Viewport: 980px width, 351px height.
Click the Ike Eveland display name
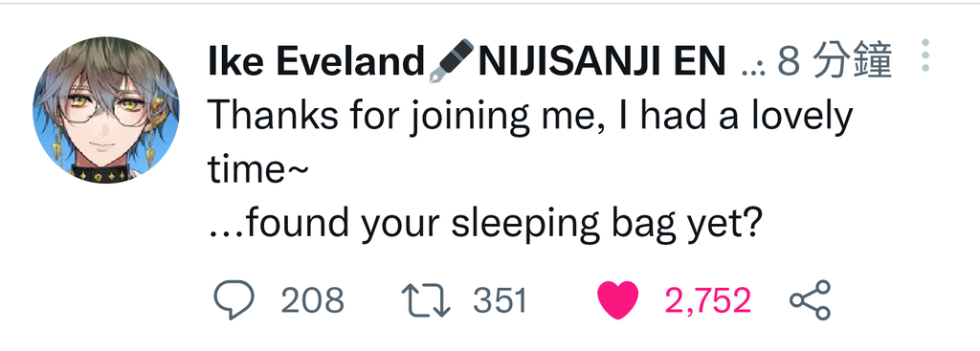317,62
